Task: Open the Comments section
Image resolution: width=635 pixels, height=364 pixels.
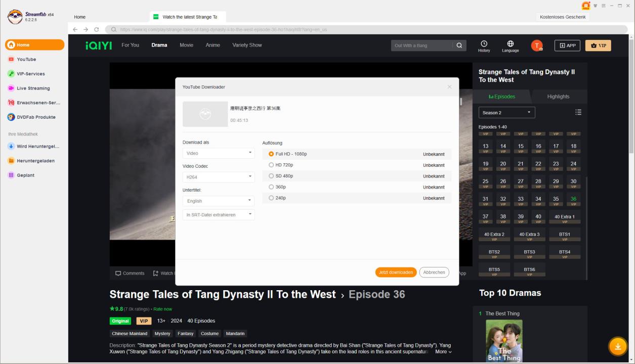Action: 130,273
